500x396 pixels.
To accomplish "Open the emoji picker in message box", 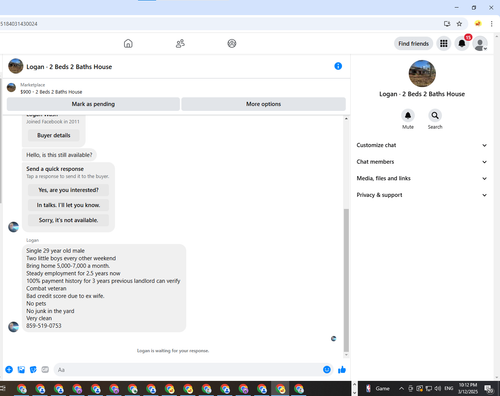I will tap(327, 369).
